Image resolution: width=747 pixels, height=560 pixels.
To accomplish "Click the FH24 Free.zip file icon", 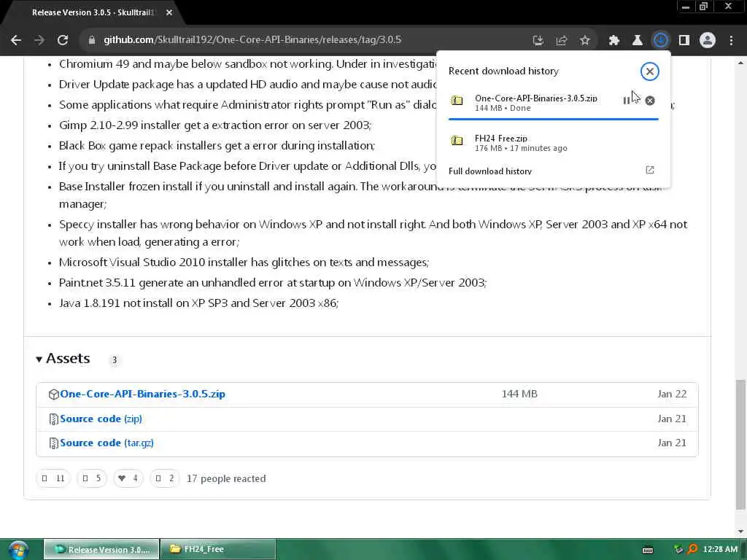I will point(457,141).
